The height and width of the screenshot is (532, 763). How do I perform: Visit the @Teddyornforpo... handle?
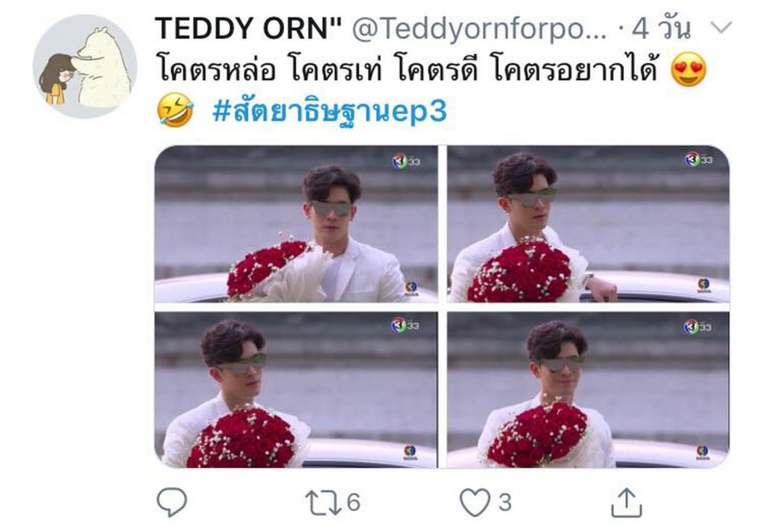[479, 29]
